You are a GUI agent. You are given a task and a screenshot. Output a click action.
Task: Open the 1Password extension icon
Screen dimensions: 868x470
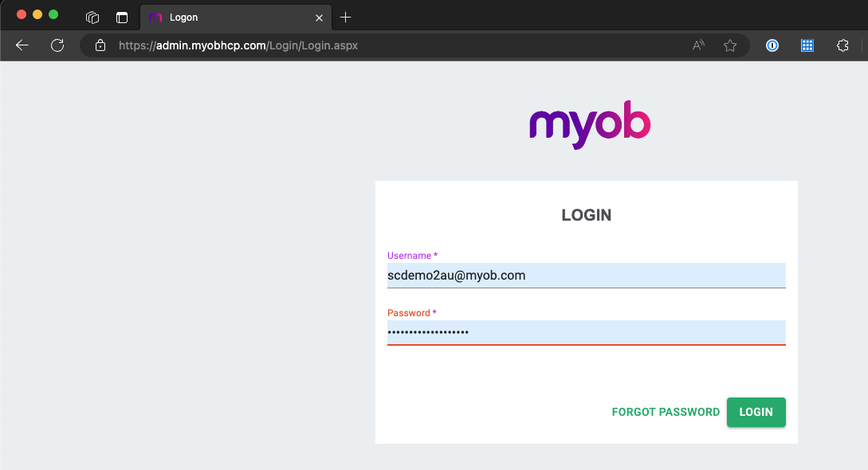(772, 45)
